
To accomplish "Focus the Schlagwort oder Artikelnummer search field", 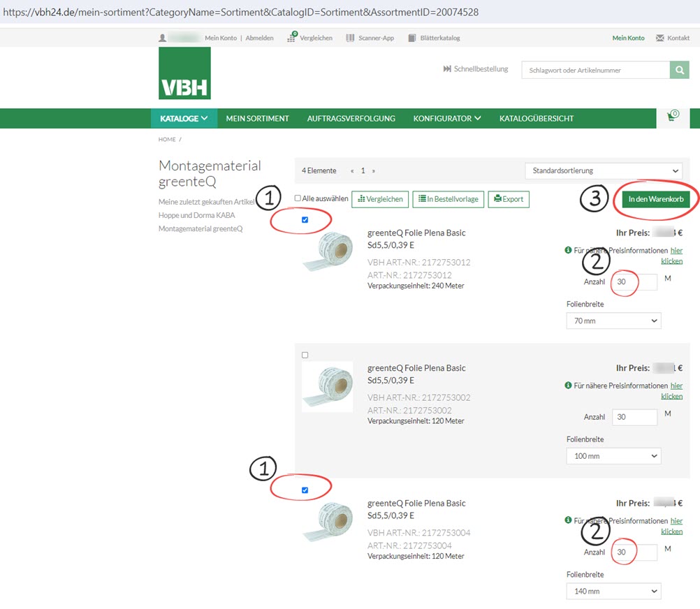I will (x=595, y=70).
